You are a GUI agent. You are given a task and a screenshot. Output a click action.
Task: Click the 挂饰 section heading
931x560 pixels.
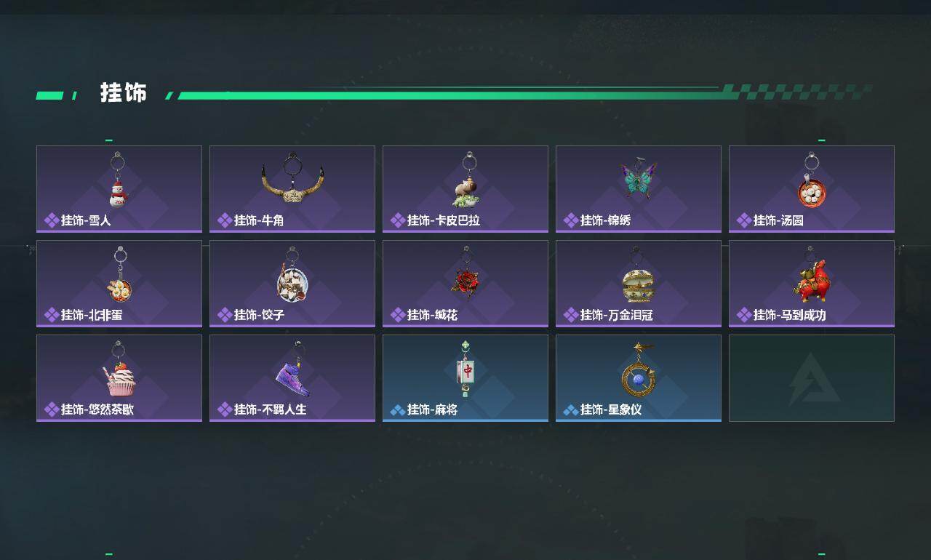click(x=124, y=93)
